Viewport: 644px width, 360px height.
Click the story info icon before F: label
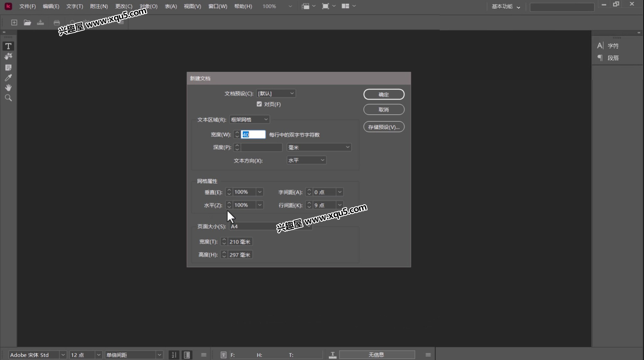point(224,355)
